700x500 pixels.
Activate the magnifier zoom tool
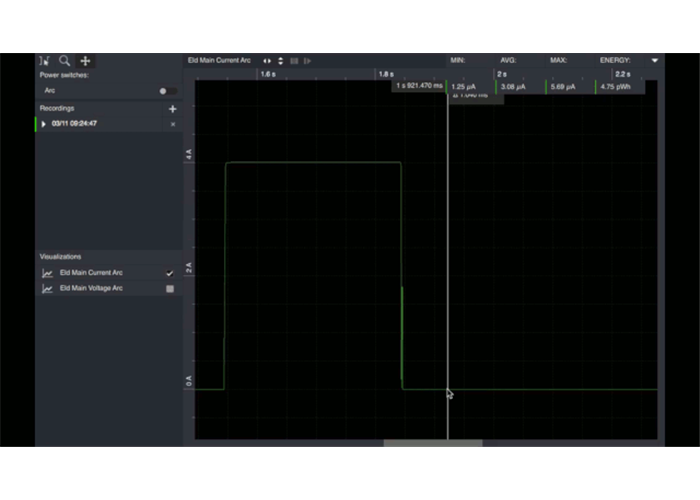click(65, 61)
